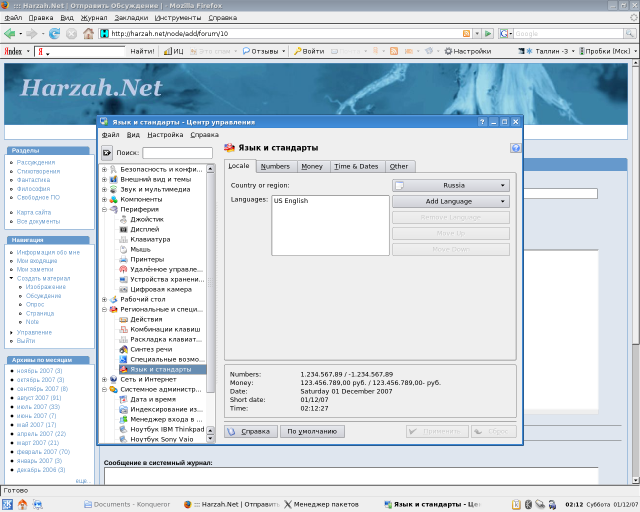Click the Найти! button in Yandex toolbar
The height and width of the screenshot is (512, 640).
(x=142, y=51)
